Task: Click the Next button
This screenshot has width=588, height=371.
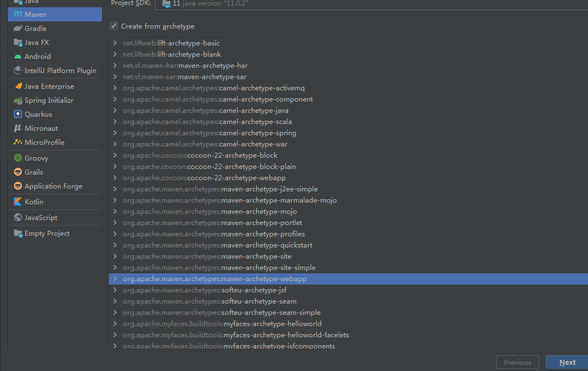Action: [567, 363]
